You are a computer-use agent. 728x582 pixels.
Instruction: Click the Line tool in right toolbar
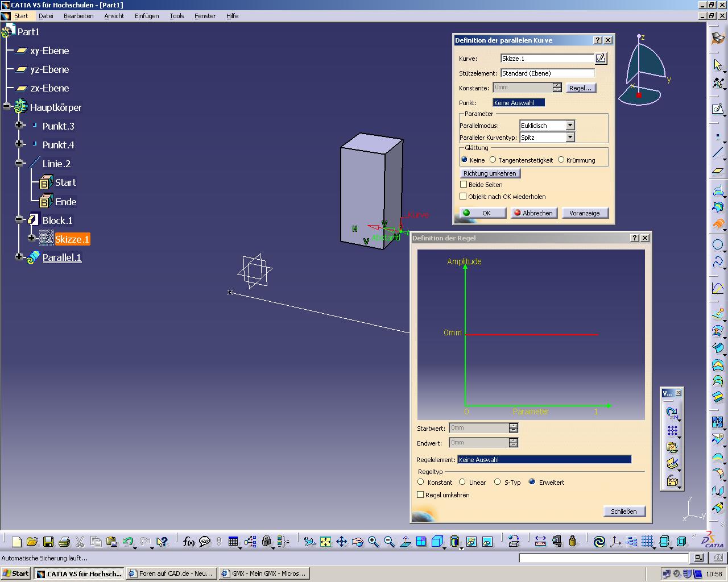[x=718, y=153]
